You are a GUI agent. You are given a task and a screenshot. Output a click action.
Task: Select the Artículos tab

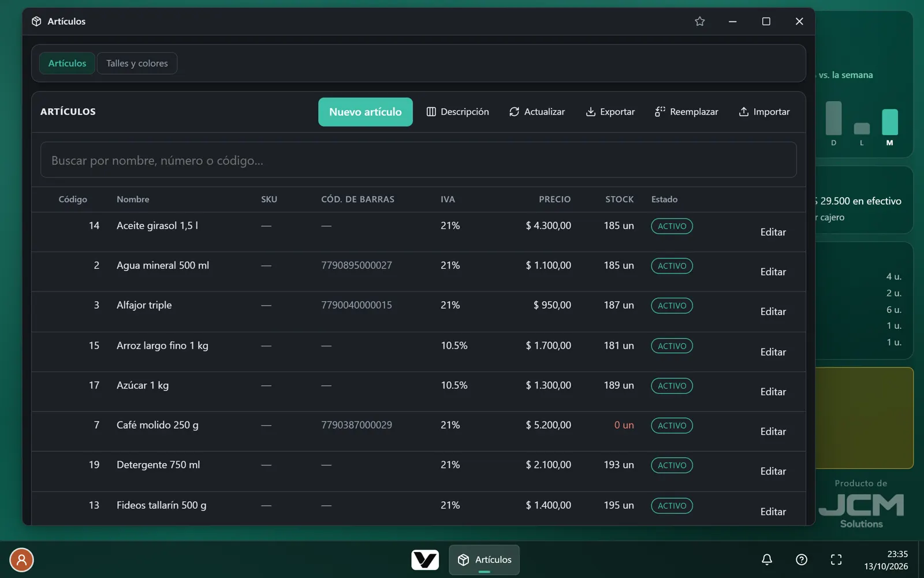pyautogui.click(x=67, y=64)
